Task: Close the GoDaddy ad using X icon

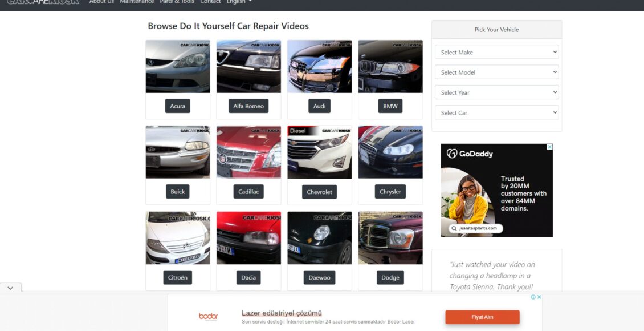Action: (x=549, y=147)
